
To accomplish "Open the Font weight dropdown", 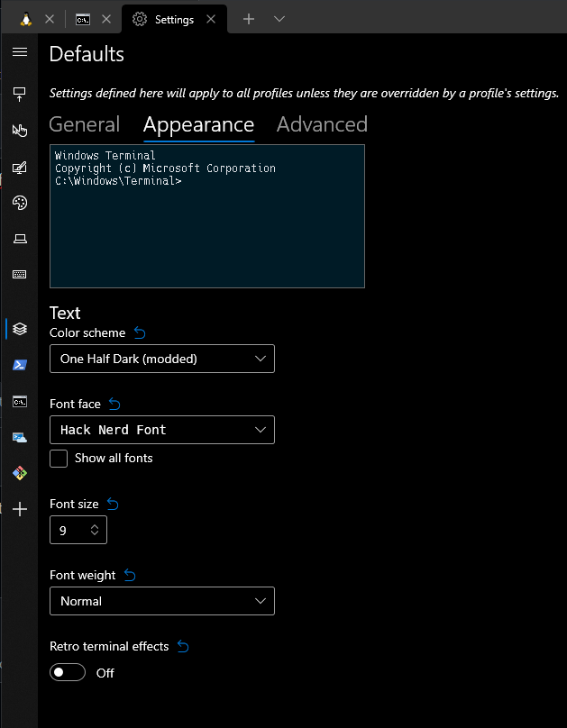I will (162, 601).
